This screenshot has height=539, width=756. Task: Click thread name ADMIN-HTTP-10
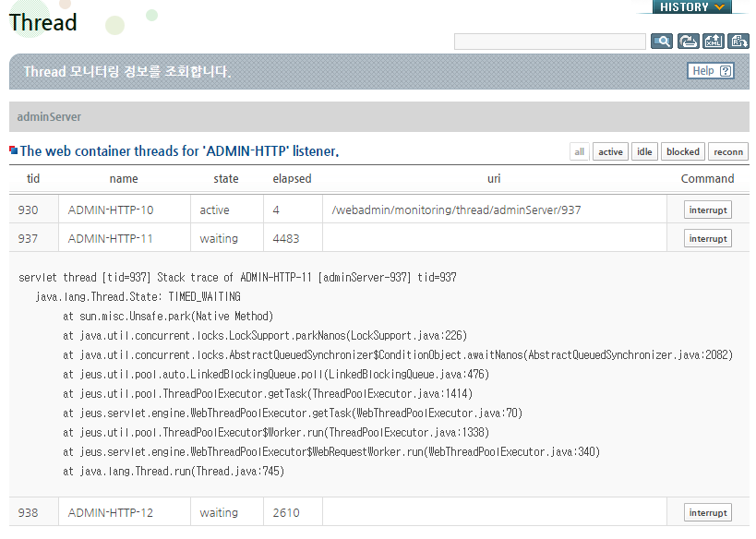pyautogui.click(x=111, y=210)
